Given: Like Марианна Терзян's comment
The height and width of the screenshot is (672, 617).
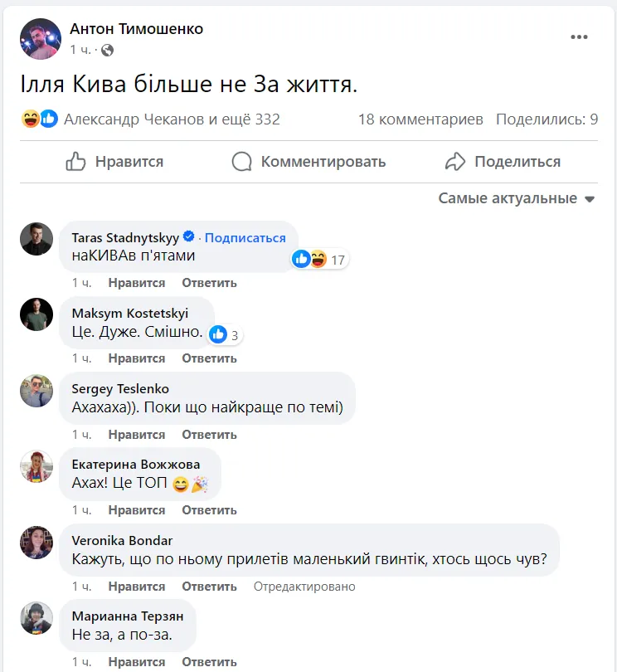Looking at the screenshot, I should (x=136, y=662).
